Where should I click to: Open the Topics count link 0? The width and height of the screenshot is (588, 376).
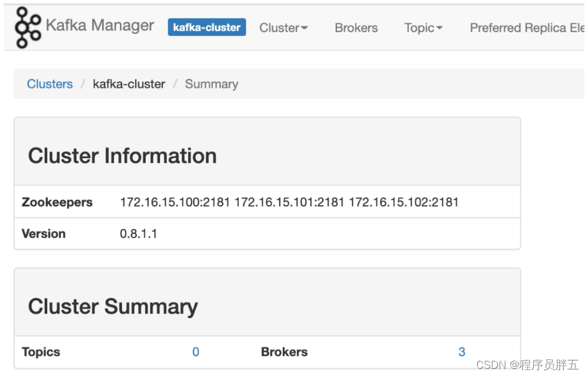pos(196,352)
